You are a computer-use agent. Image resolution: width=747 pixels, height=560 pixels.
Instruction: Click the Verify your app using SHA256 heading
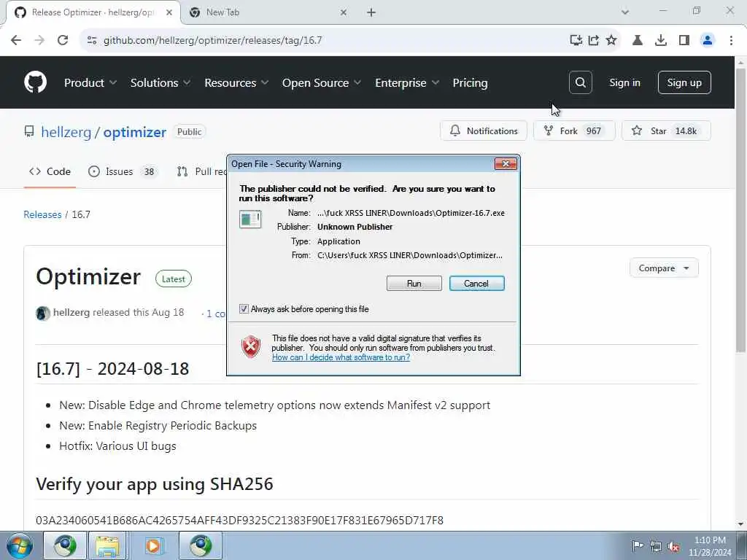click(155, 484)
